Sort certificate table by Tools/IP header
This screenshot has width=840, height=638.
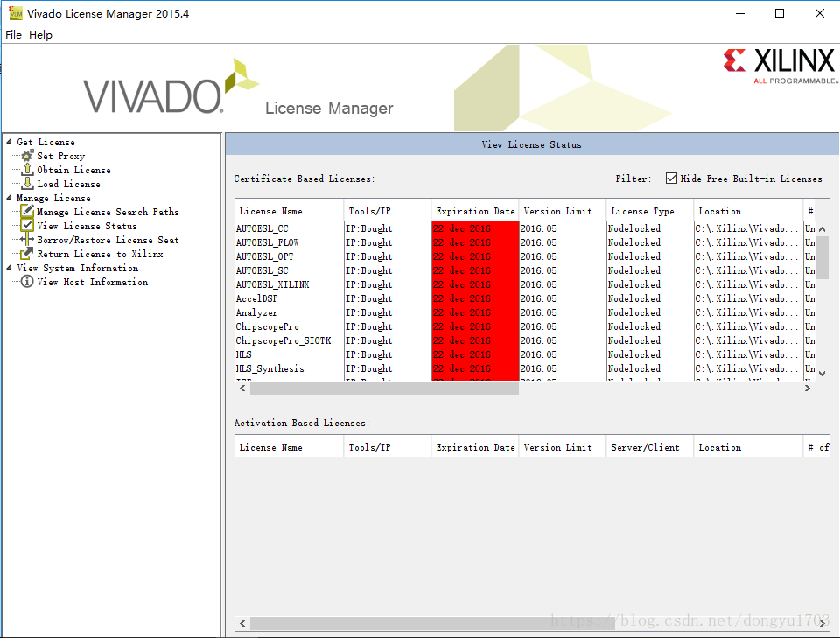click(x=388, y=211)
